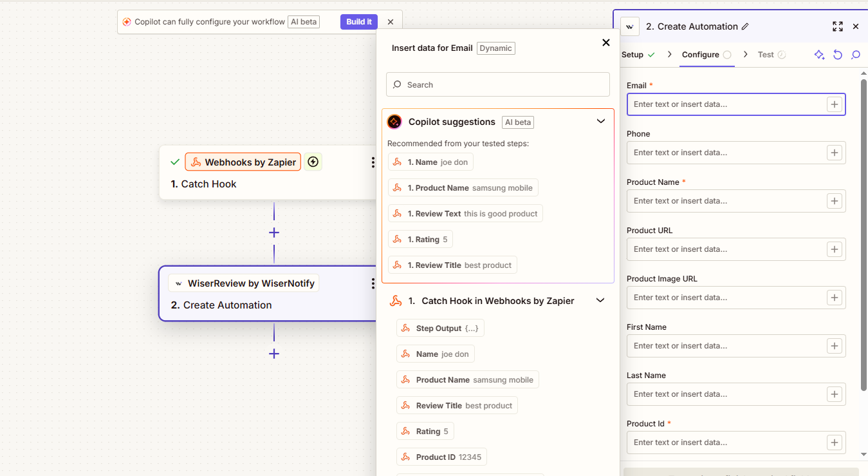Click the search icon in step panel
This screenshot has width=868, height=476.
coord(855,55)
